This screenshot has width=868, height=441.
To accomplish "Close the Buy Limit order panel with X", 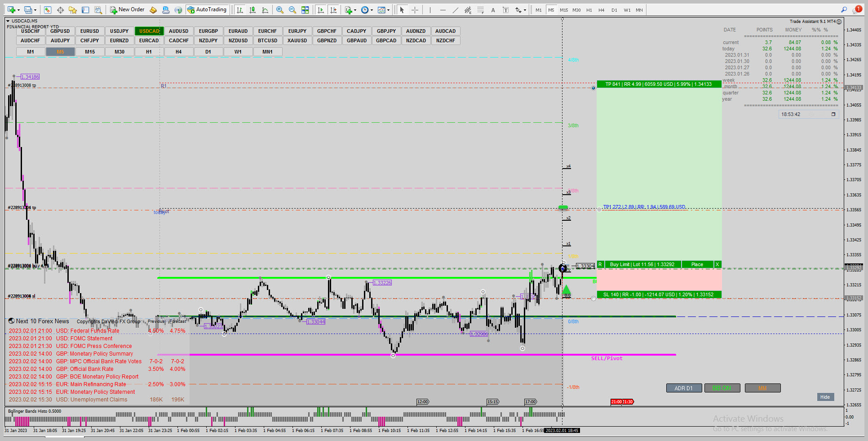I will 717,264.
